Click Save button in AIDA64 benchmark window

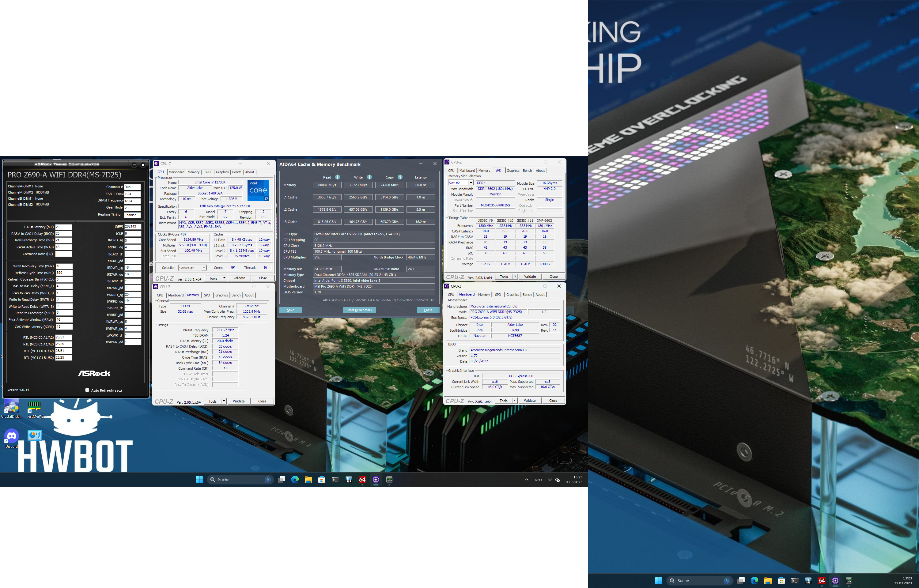pos(290,310)
